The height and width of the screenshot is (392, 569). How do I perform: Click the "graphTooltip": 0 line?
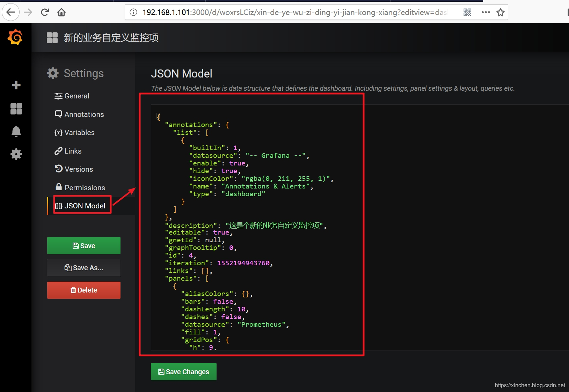[201, 247]
